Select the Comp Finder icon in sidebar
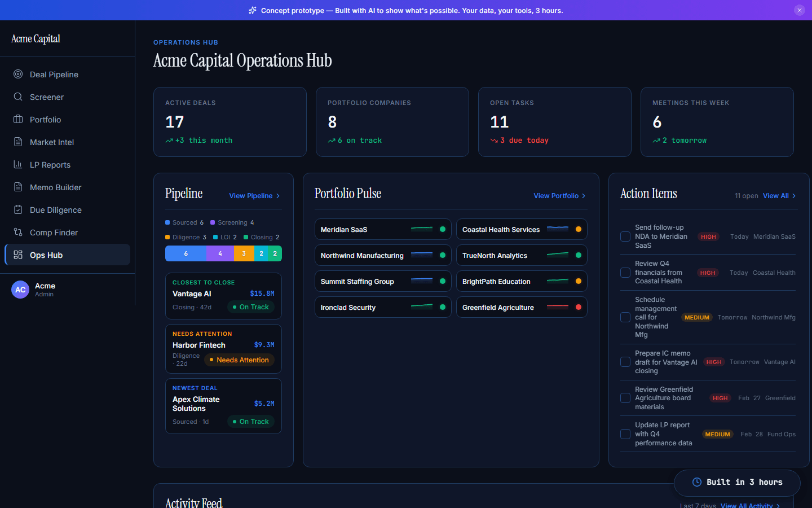This screenshot has width=812, height=508. pyautogui.click(x=17, y=232)
